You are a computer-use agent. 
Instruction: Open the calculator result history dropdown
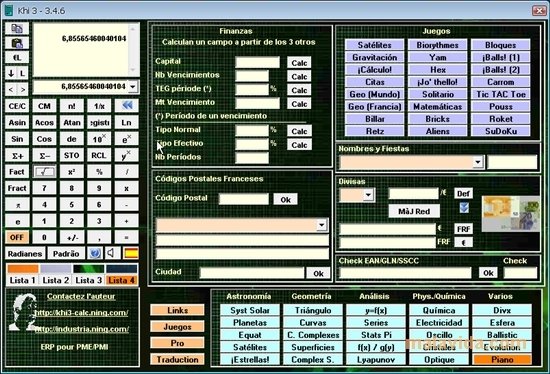[133, 87]
